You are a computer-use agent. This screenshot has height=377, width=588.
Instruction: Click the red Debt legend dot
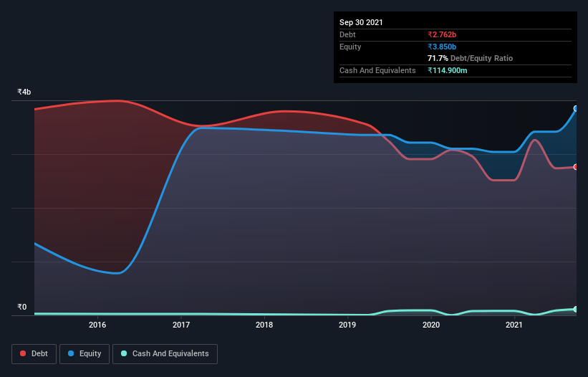pyautogui.click(x=23, y=353)
